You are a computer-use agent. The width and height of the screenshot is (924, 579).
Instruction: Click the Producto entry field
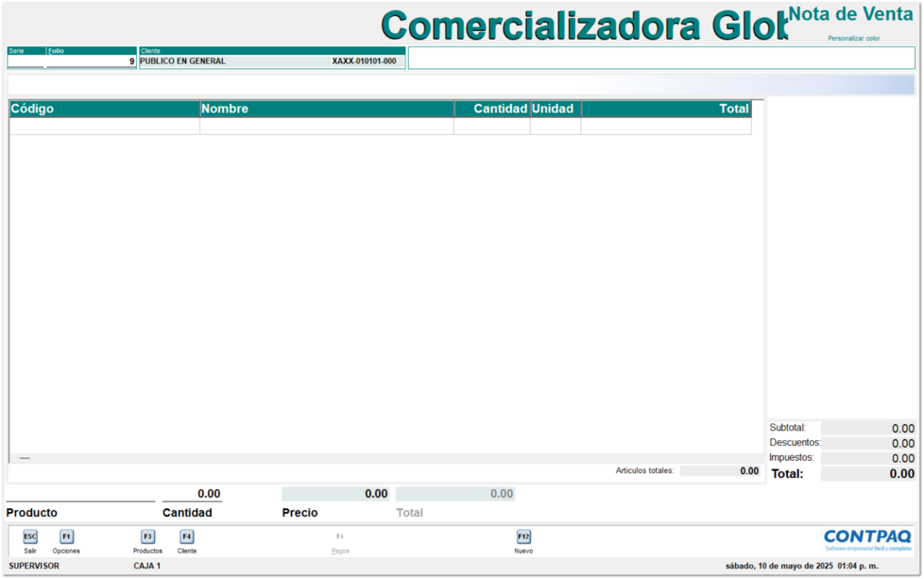[80, 494]
